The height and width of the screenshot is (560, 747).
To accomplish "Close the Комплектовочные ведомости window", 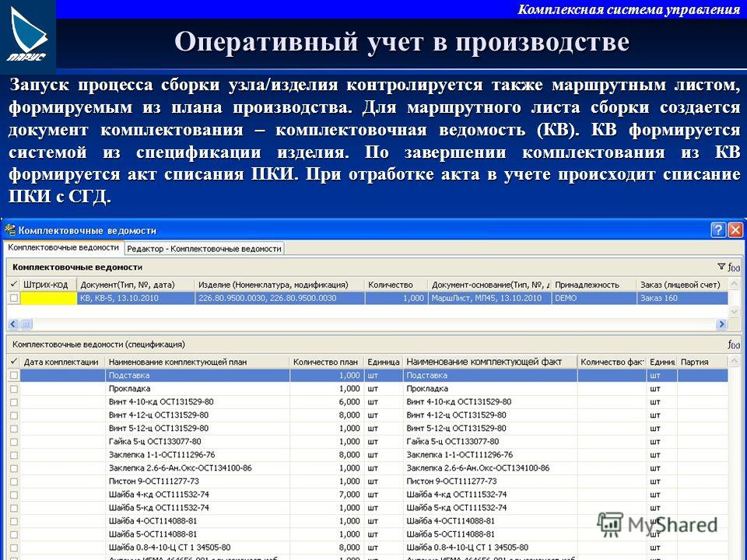I will click(735, 230).
